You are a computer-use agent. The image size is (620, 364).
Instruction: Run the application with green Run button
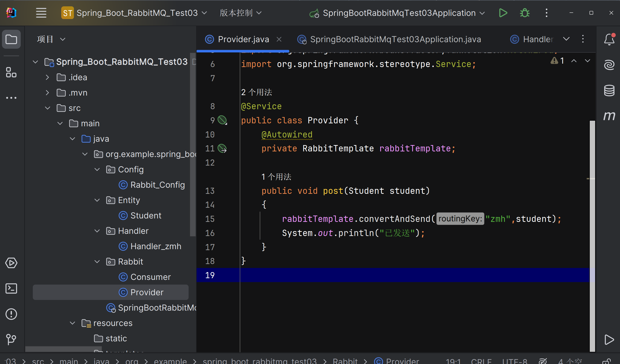tap(503, 13)
